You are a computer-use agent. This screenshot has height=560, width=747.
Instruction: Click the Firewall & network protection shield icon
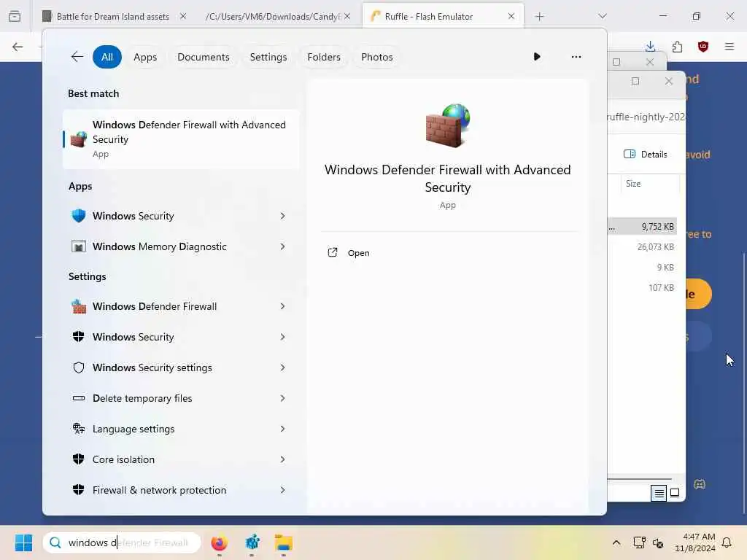tap(79, 489)
